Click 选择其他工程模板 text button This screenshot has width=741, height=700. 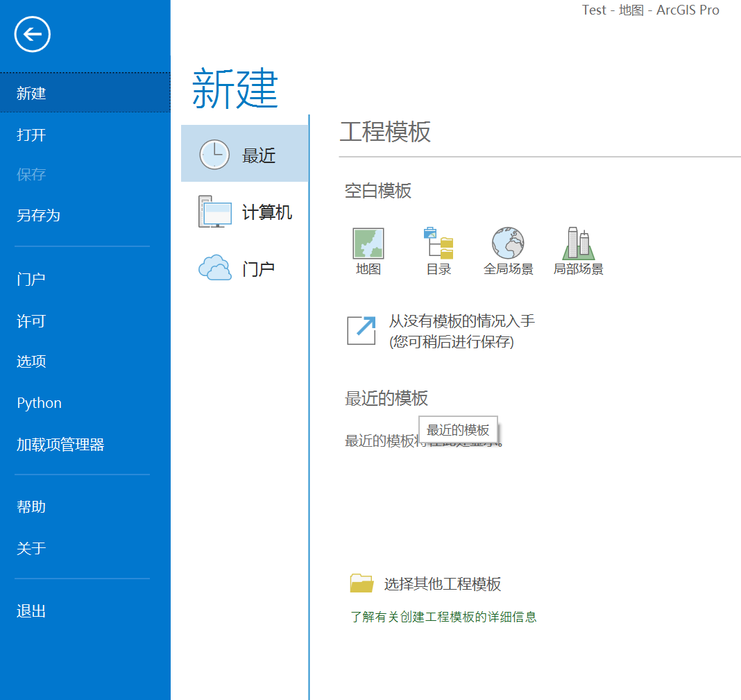(x=443, y=583)
